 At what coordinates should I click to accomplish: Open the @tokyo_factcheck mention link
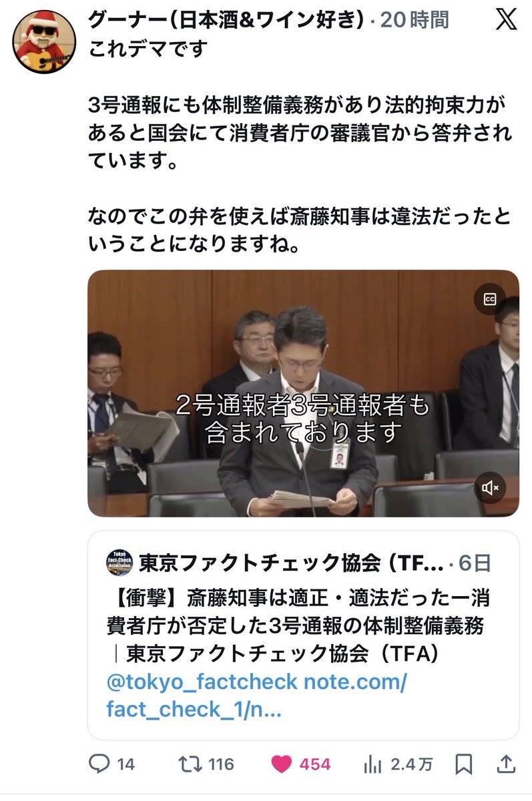point(202,682)
